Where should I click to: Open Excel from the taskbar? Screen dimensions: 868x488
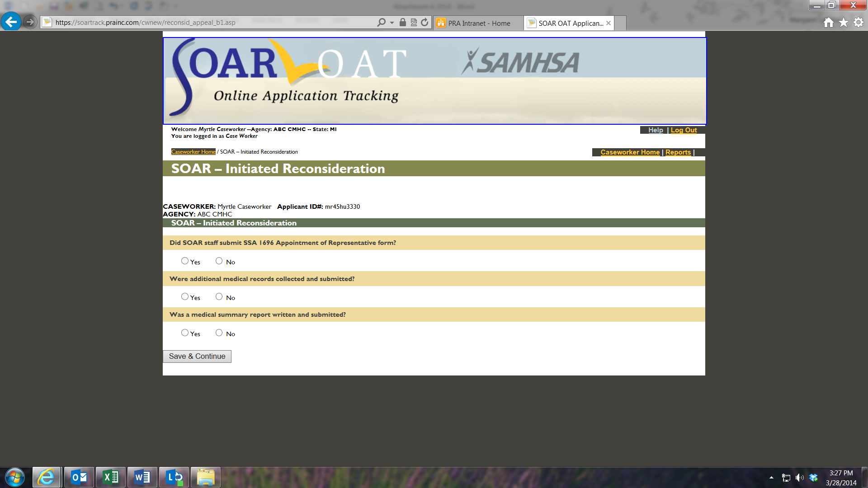click(111, 477)
